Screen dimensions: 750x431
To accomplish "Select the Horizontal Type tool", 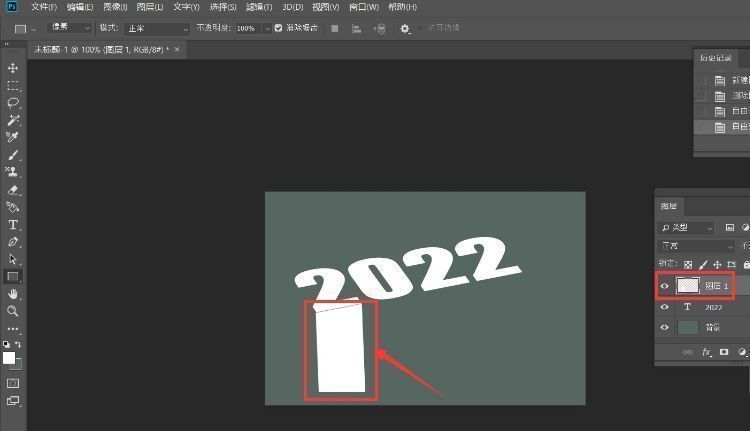I will point(13,225).
